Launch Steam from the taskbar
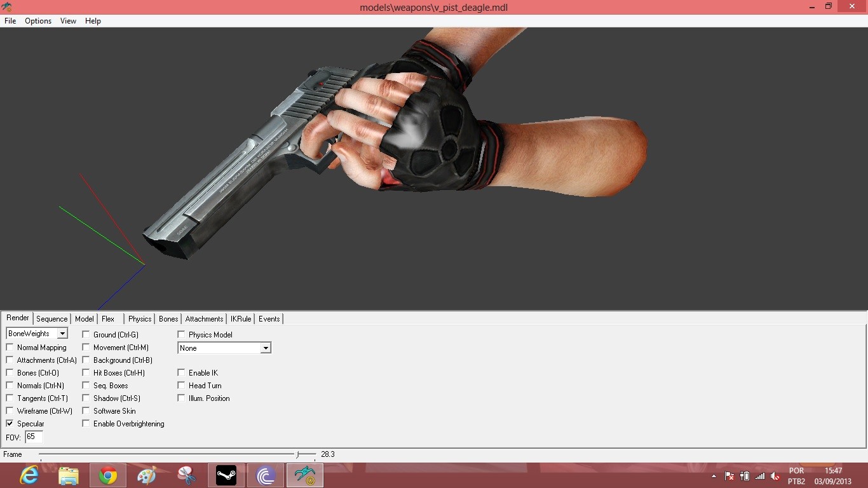The width and height of the screenshot is (868, 488). 226,475
